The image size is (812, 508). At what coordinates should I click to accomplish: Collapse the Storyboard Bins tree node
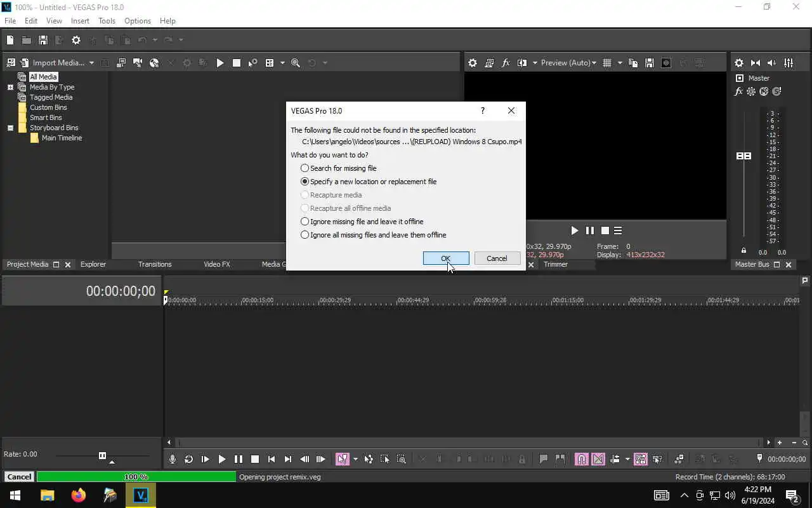point(10,128)
